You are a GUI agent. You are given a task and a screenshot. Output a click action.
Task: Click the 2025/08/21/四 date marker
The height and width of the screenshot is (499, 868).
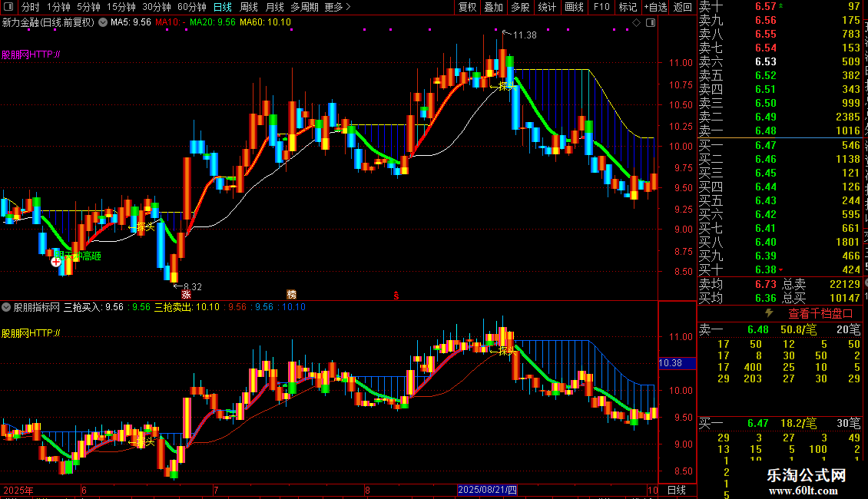(487, 490)
